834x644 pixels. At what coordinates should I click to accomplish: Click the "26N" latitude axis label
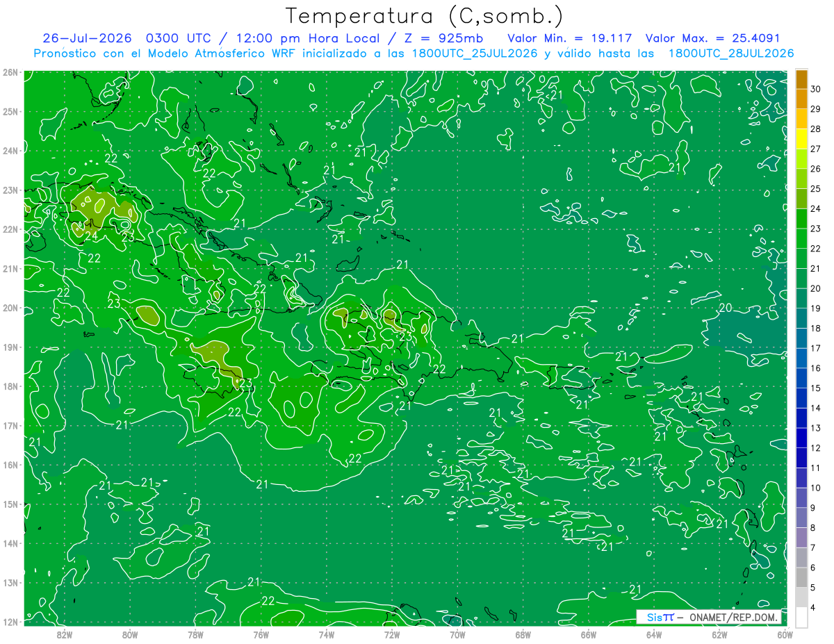tap(10, 72)
